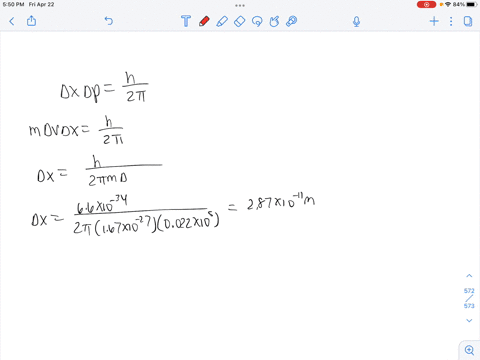Go to previous page with up chevron
Viewport: 480px width, 360px height.
click(469, 276)
